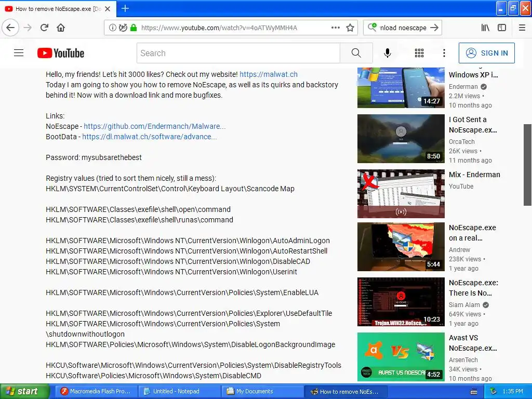
Task: Click 'Password: mysubsarethebest' text
Action: [x=94, y=157]
